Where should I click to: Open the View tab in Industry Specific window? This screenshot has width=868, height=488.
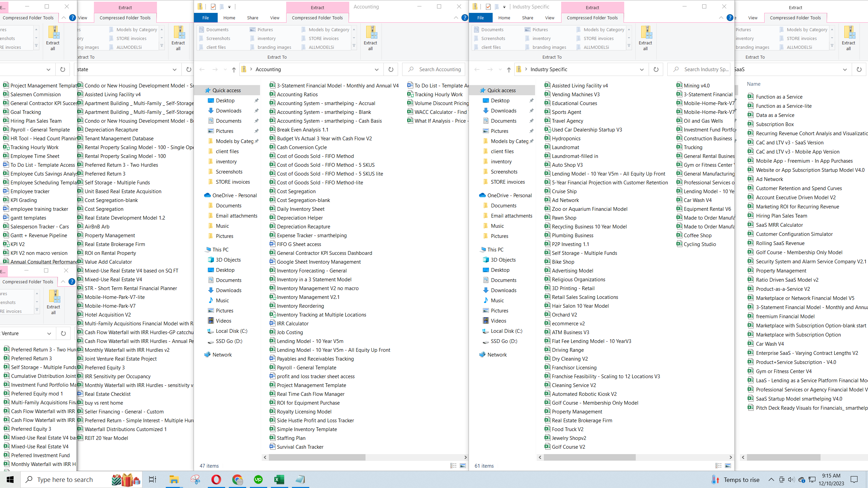pos(550,18)
